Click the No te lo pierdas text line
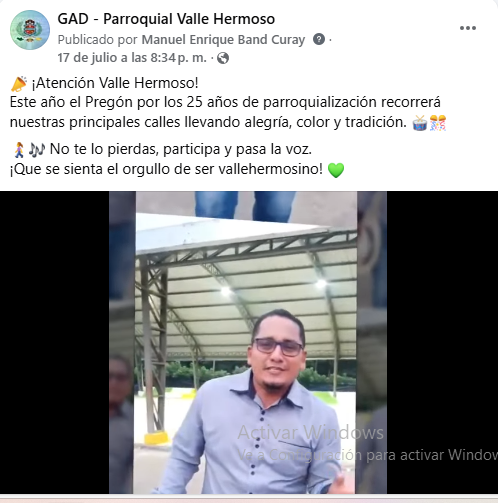498x503 pixels. 181,149
